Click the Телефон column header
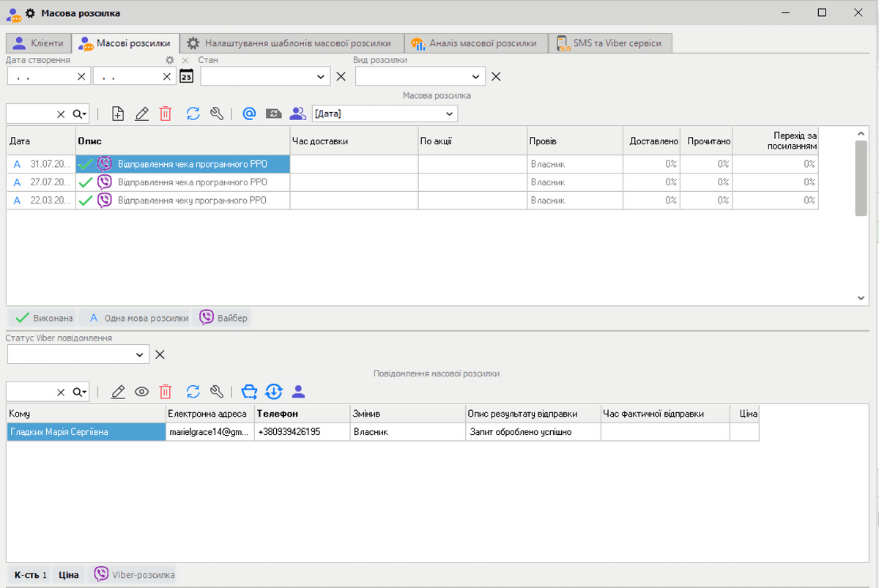This screenshot has width=879, height=588. click(x=277, y=414)
